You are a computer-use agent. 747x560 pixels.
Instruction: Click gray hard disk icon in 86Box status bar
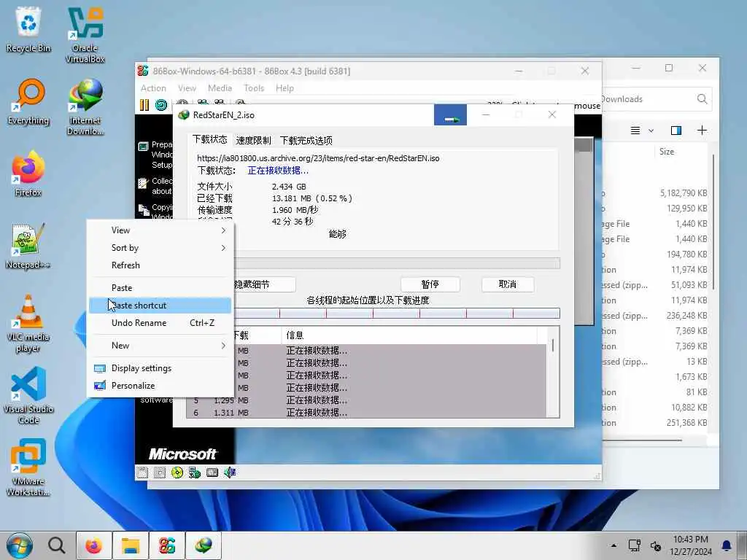point(212,472)
